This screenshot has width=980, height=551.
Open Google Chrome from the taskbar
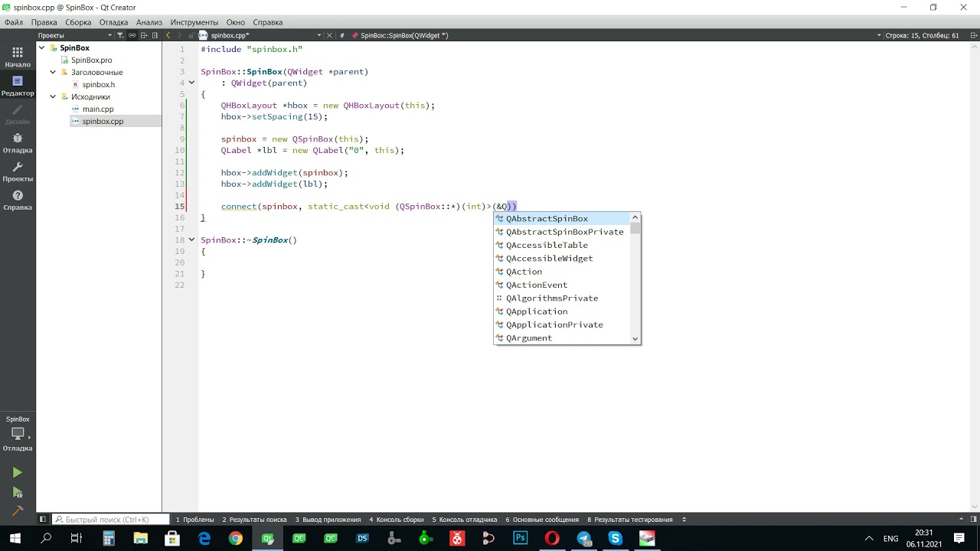236,539
